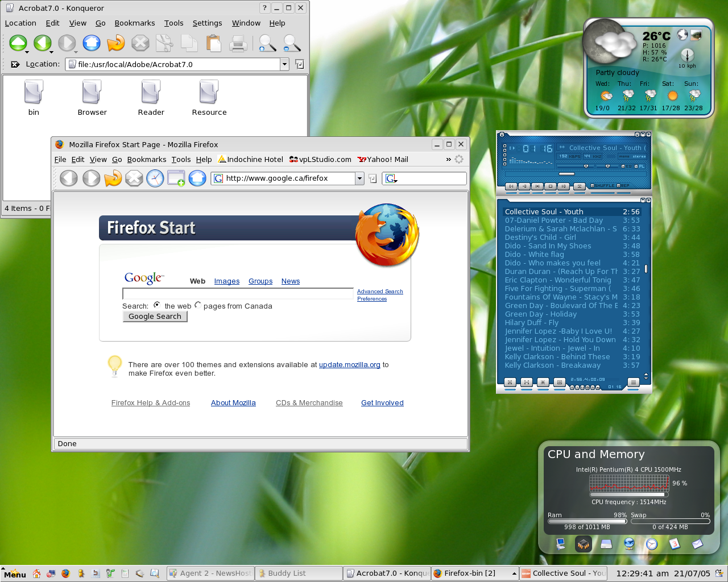
Task: Click the Firefox Home button
Action: pos(197,178)
